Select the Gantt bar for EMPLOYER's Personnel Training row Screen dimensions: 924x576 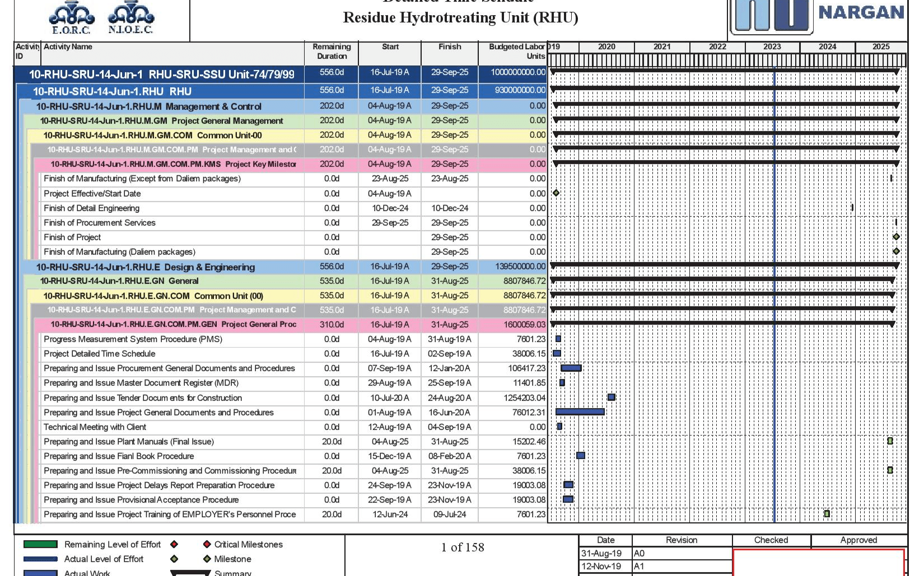click(x=827, y=514)
